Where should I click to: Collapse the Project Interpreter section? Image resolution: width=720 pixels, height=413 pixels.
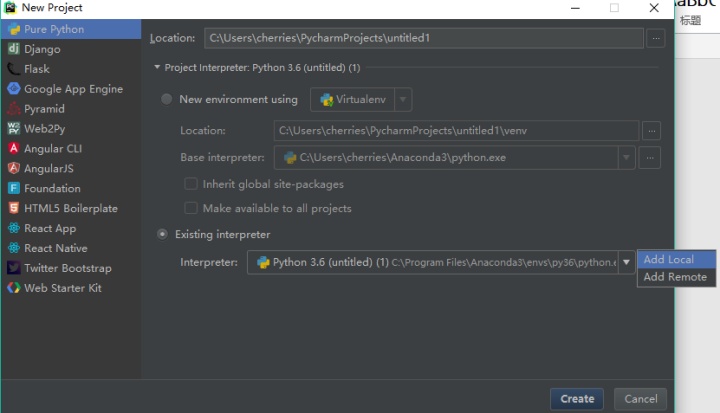pyautogui.click(x=157, y=67)
